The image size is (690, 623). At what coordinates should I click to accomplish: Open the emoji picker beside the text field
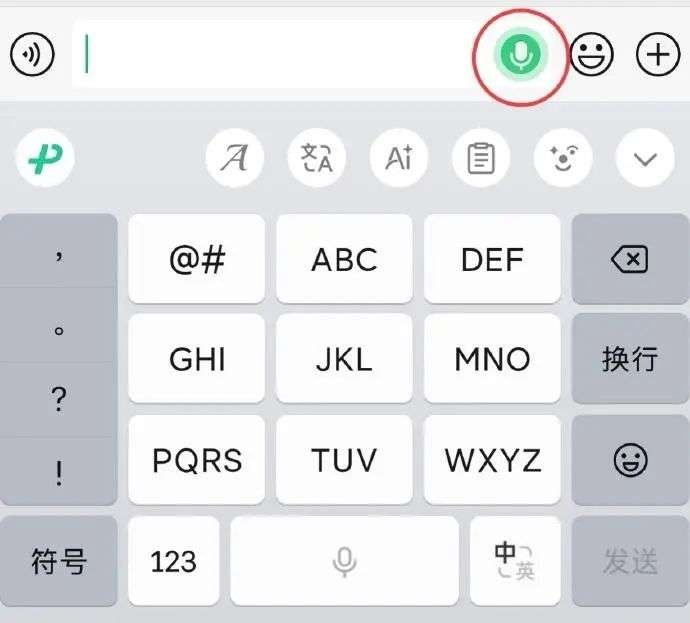tap(591, 55)
